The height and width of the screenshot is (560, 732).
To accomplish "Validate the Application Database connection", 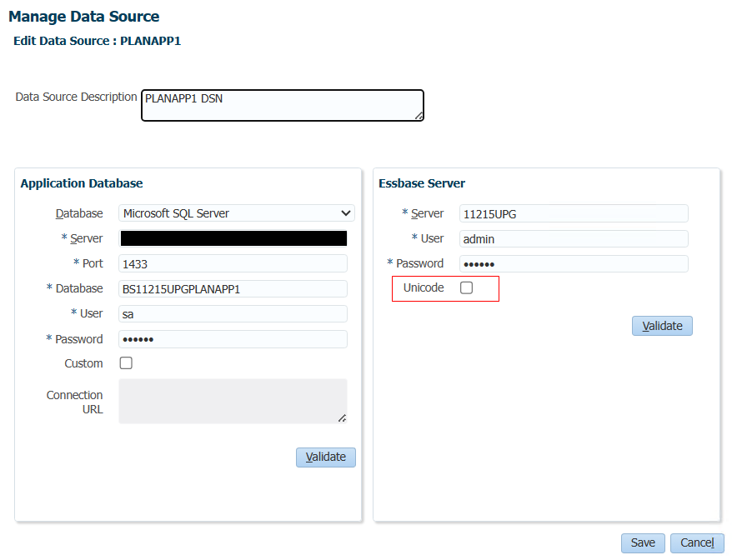I will (x=326, y=457).
